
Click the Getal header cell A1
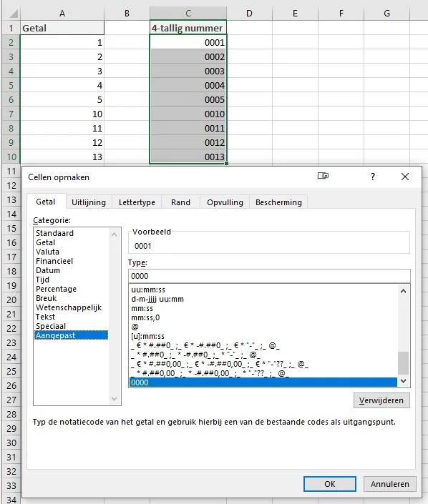62,28
